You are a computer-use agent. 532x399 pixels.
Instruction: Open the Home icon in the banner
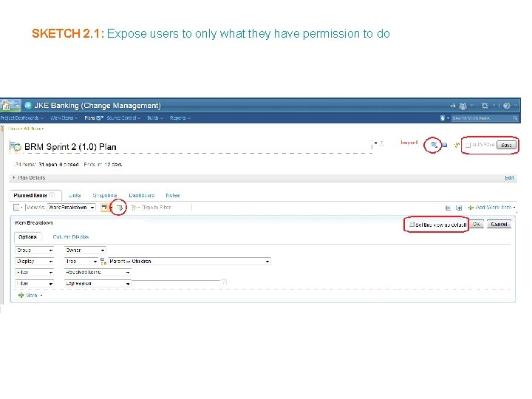(7, 106)
